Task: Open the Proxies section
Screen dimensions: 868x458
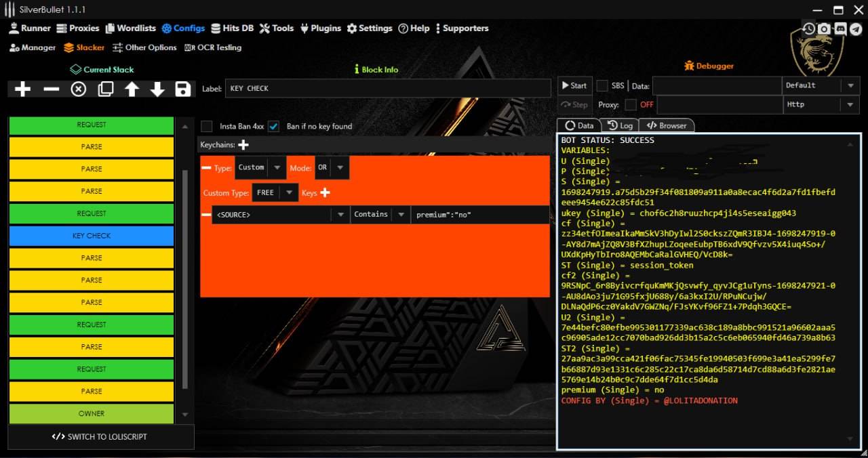Action: coord(78,28)
